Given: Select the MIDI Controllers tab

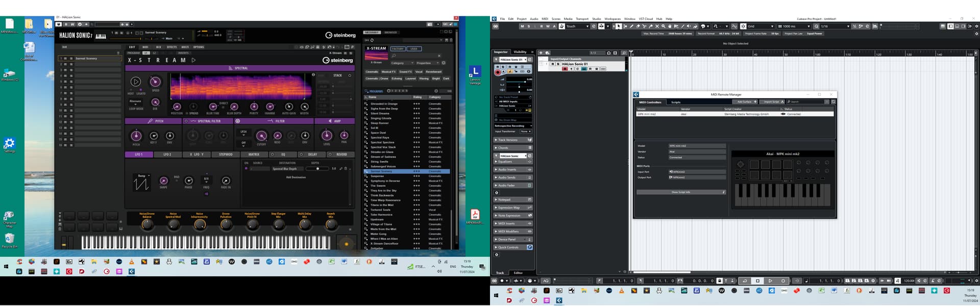Looking at the screenshot, I should pyautogui.click(x=650, y=102).
